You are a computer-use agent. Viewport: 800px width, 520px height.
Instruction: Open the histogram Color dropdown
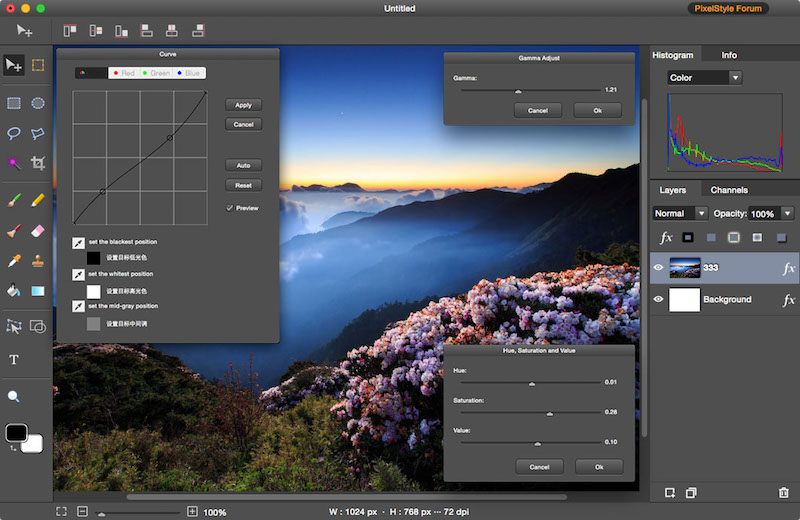tap(705, 77)
